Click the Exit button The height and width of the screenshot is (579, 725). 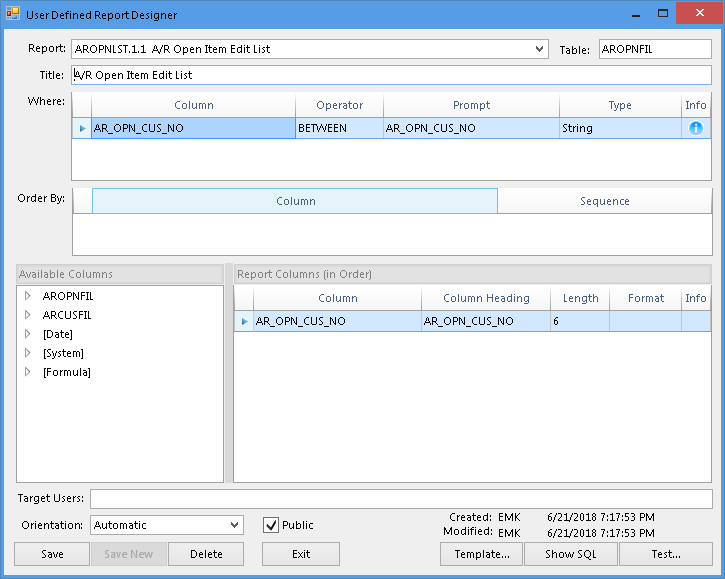coord(301,554)
